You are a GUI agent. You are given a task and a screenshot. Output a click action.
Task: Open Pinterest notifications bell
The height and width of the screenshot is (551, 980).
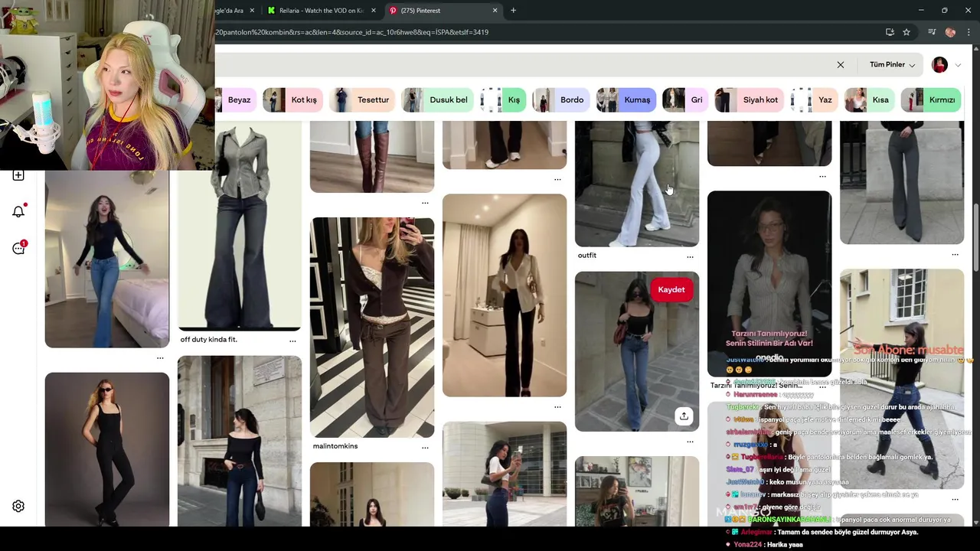(x=18, y=211)
